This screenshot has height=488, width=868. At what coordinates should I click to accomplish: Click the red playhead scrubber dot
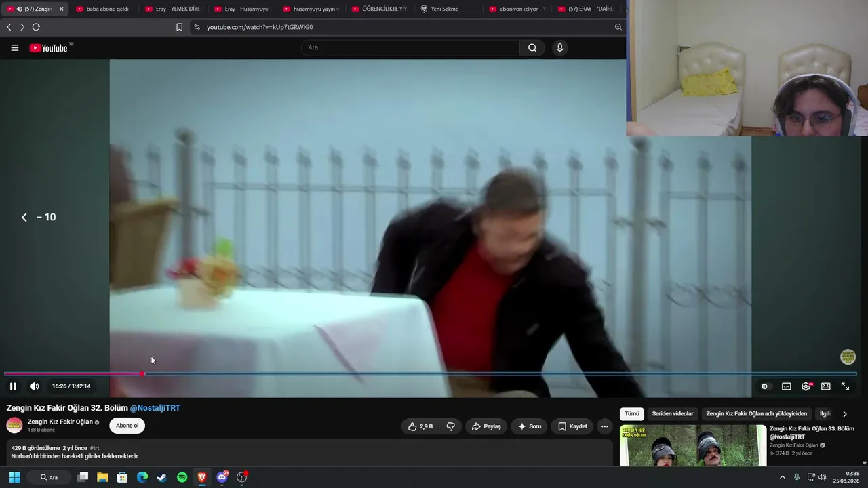click(x=142, y=373)
